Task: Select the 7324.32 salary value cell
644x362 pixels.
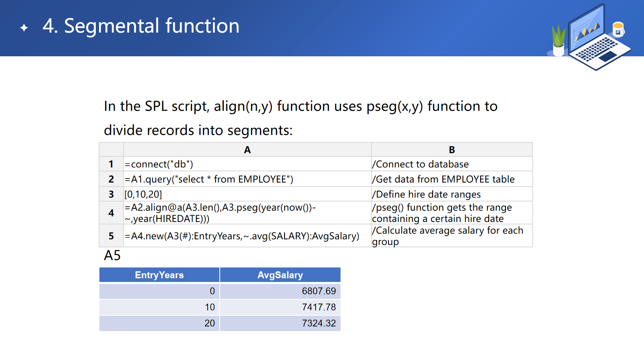Action: pos(280,323)
